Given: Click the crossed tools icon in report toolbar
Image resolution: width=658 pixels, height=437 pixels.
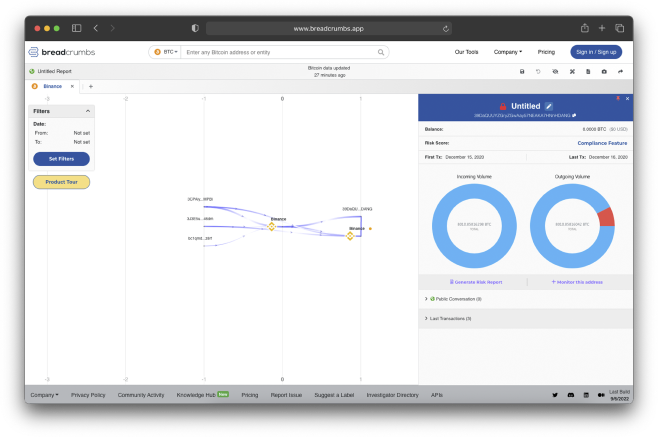Looking at the screenshot, I should pyautogui.click(x=572, y=71).
